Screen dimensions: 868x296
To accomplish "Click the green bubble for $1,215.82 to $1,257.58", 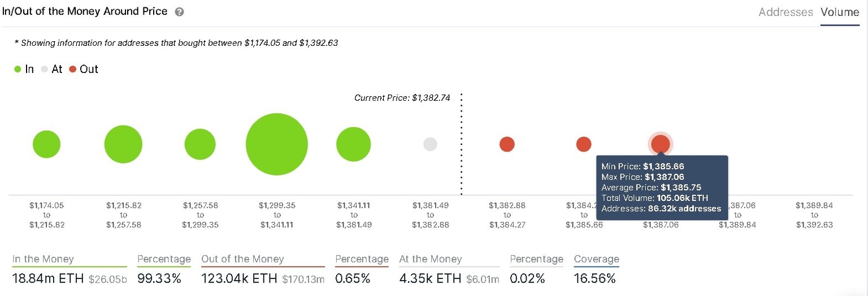I will pos(123,144).
